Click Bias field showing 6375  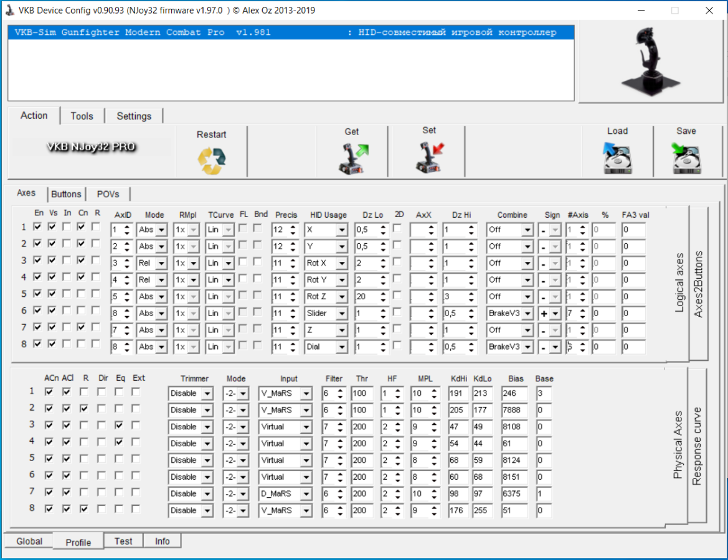pos(514,493)
